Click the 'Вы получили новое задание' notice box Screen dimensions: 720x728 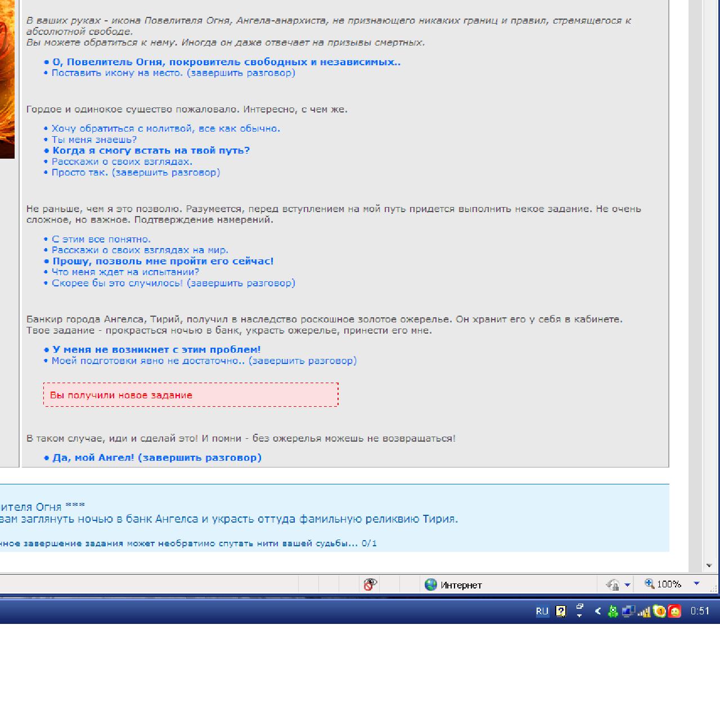pos(191,395)
